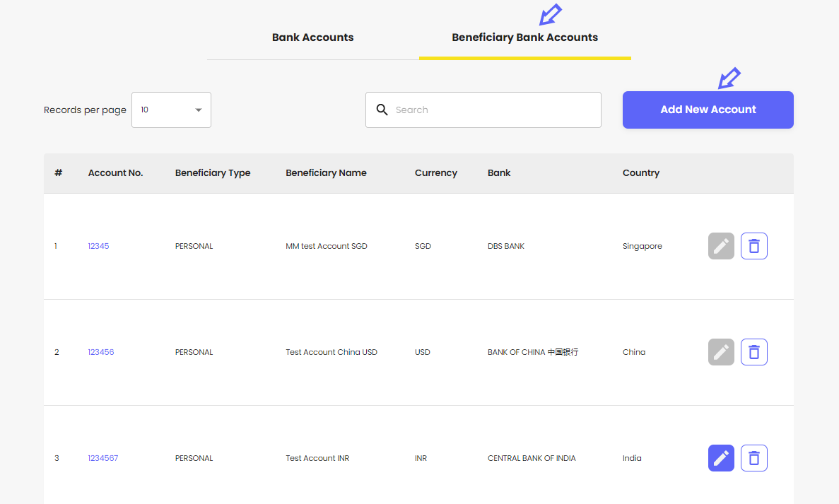Click the Account No. column header
Viewport: 839px width, 504px height.
(x=115, y=172)
